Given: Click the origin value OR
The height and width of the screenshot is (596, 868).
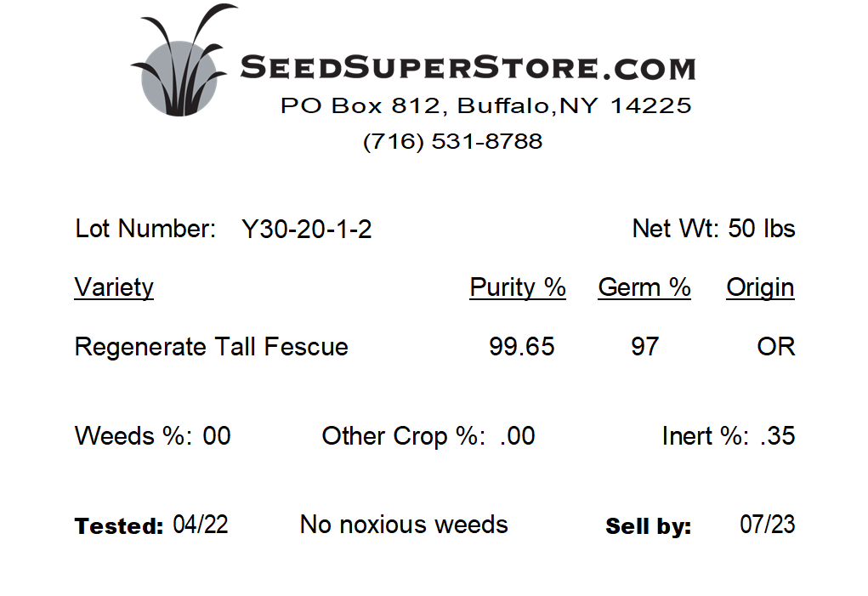Looking at the screenshot, I should point(776,347).
